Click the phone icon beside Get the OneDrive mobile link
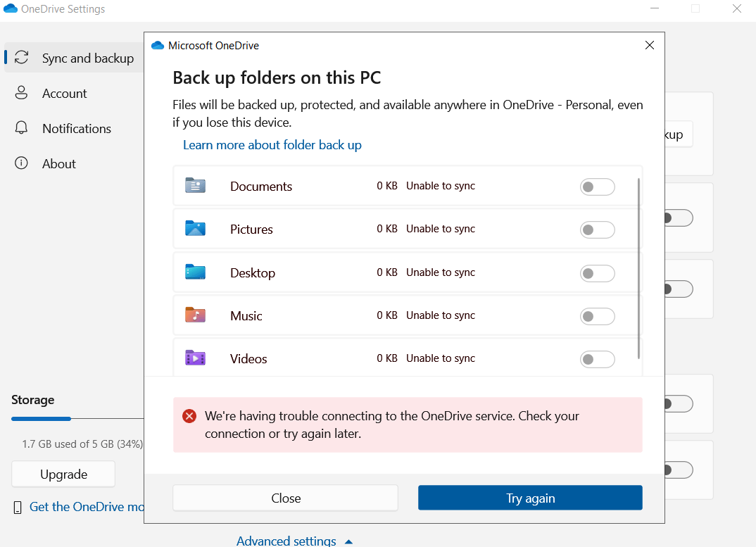The image size is (756, 547). [18, 508]
